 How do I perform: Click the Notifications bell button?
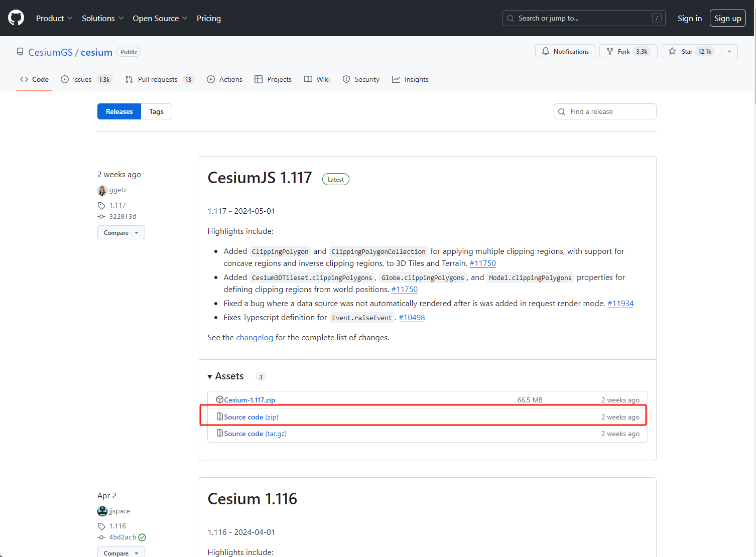click(x=565, y=51)
